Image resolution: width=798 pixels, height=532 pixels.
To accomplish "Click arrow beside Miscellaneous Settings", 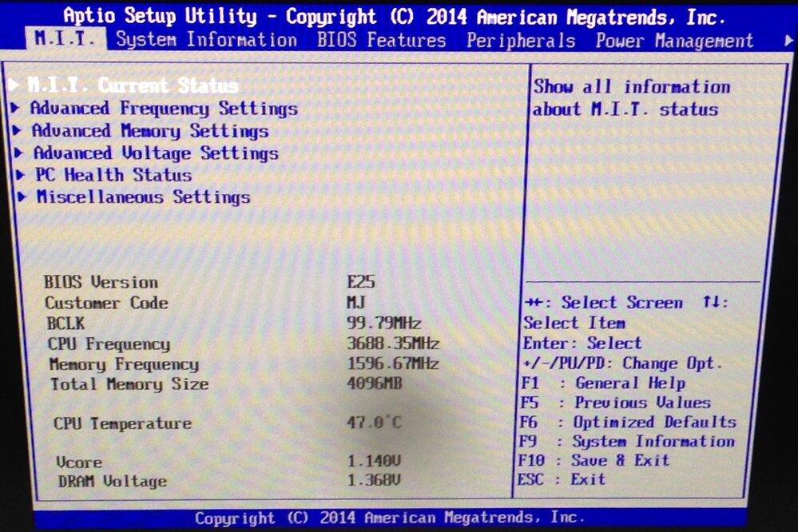I will [22, 197].
